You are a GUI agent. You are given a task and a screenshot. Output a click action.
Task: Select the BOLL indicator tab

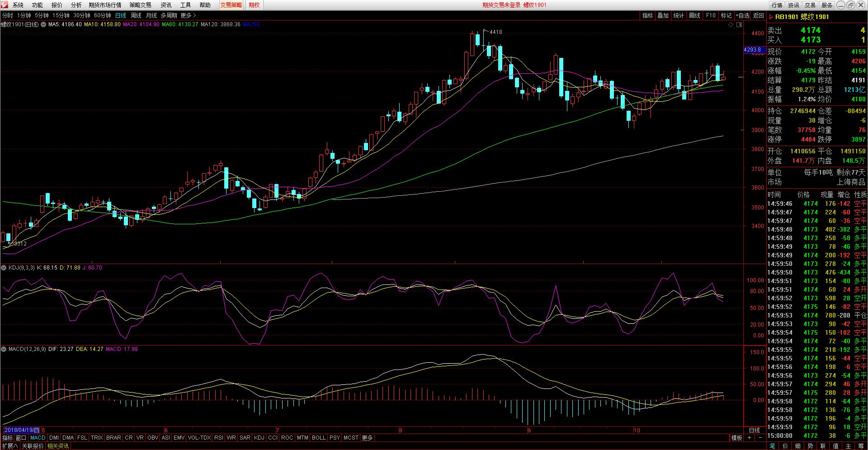(319, 438)
